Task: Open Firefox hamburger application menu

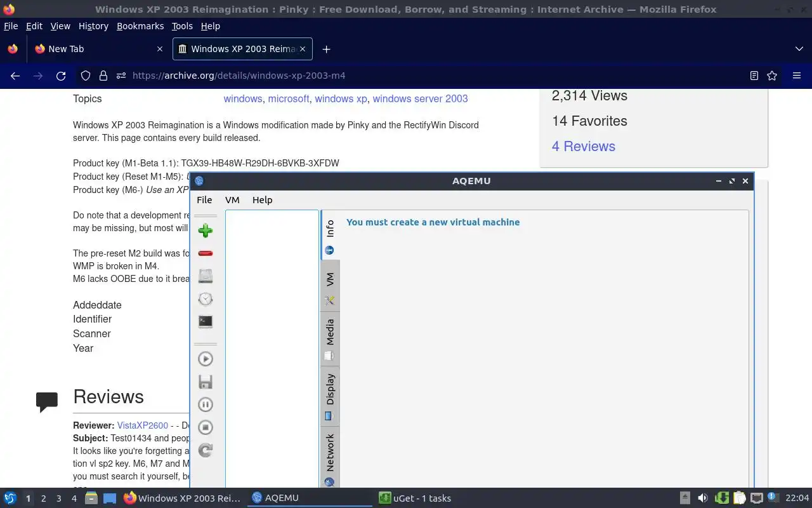Action: 797,76
